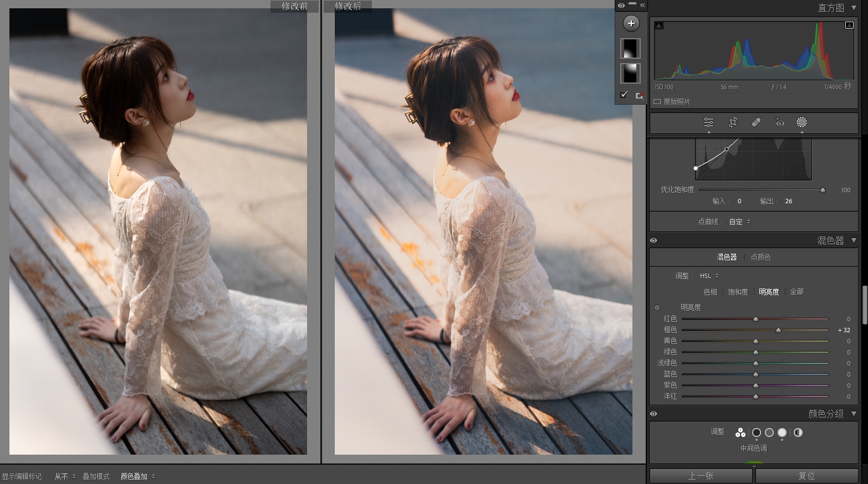The height and width of the screenshot is (484, 868).
Task: Open the 点曲线 preset dropdown
Action: (740, 222)
